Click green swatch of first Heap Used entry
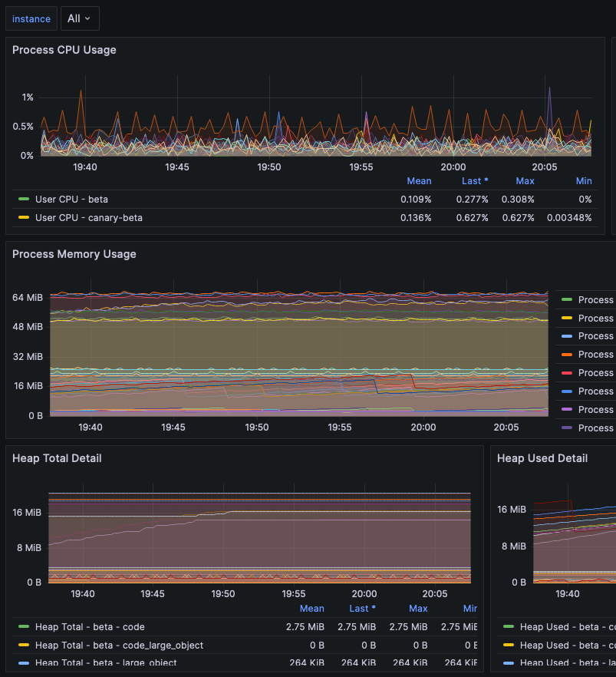This screenshot has width=616, height=677. coord(509,626)
